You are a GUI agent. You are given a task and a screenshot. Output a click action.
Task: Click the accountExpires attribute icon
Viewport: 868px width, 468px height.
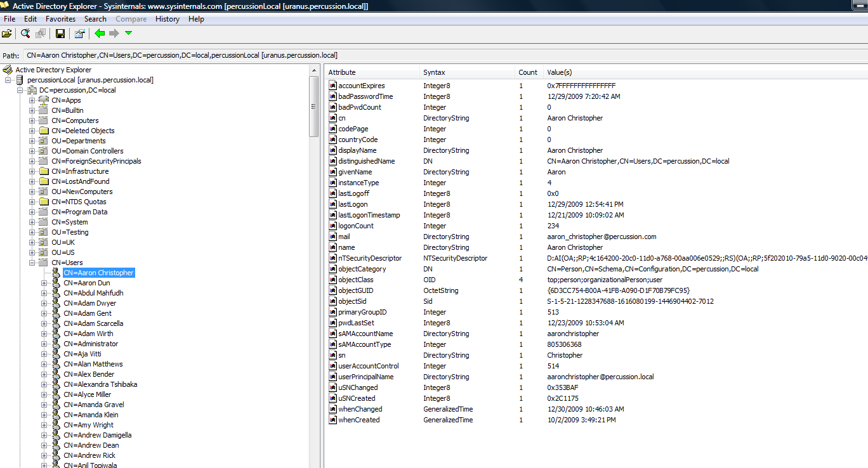click(x=332, y=86)
